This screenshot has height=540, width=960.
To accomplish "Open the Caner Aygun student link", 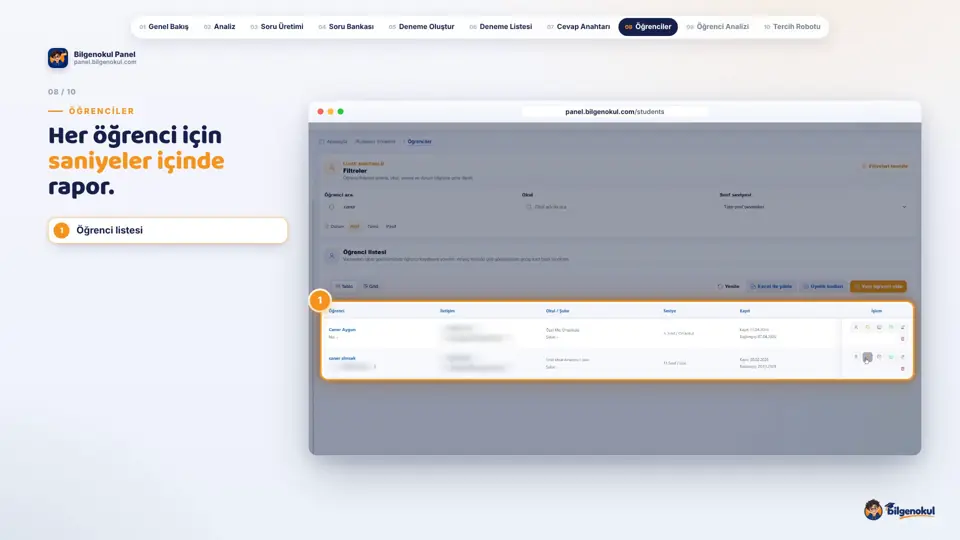I will click(342, 329).
